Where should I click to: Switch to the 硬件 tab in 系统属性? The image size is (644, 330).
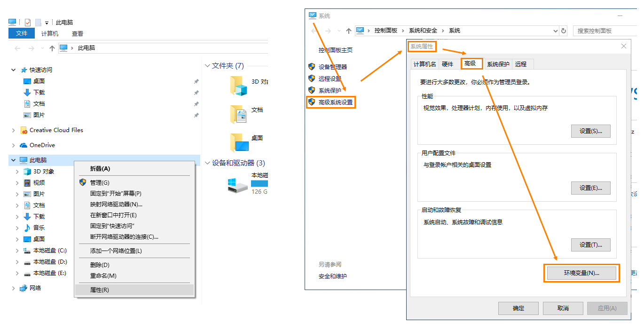tap(448, 63)
